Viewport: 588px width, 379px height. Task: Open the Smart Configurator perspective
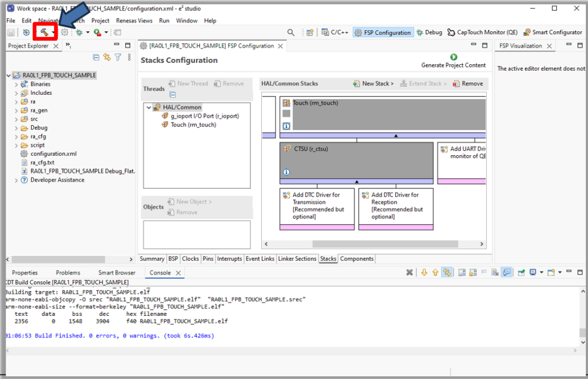[x=553, y=33]
